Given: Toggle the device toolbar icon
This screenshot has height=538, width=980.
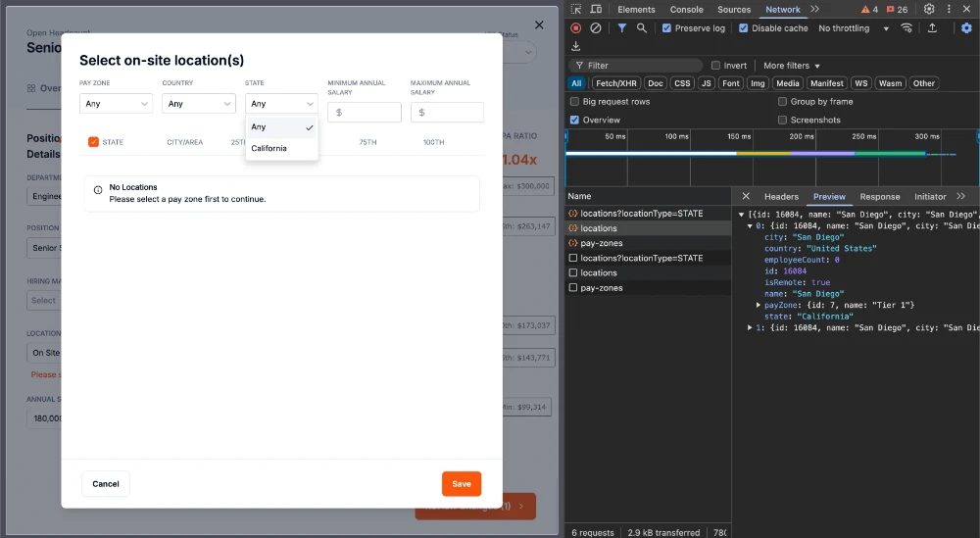Looking at the screenshot, I should (598, 9).
